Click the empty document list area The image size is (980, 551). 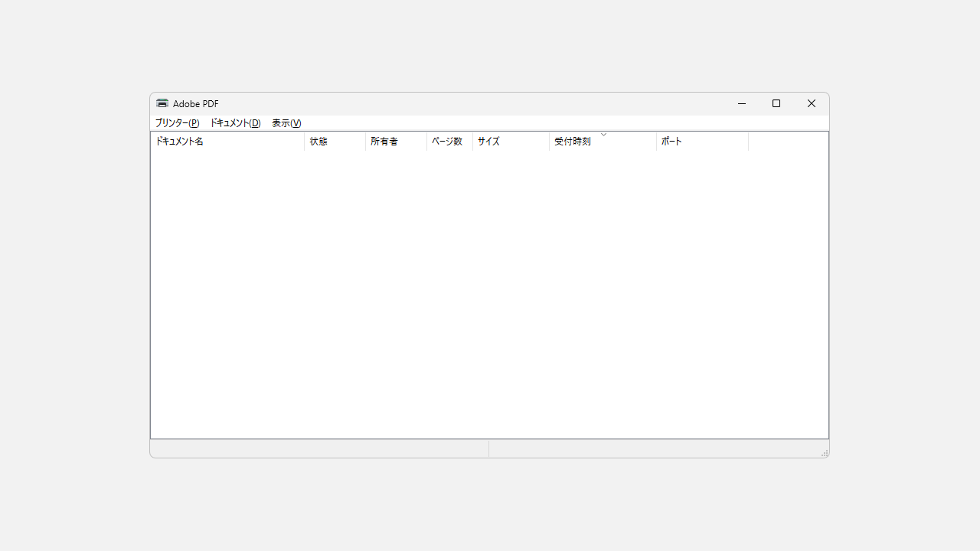pos(489,295)
